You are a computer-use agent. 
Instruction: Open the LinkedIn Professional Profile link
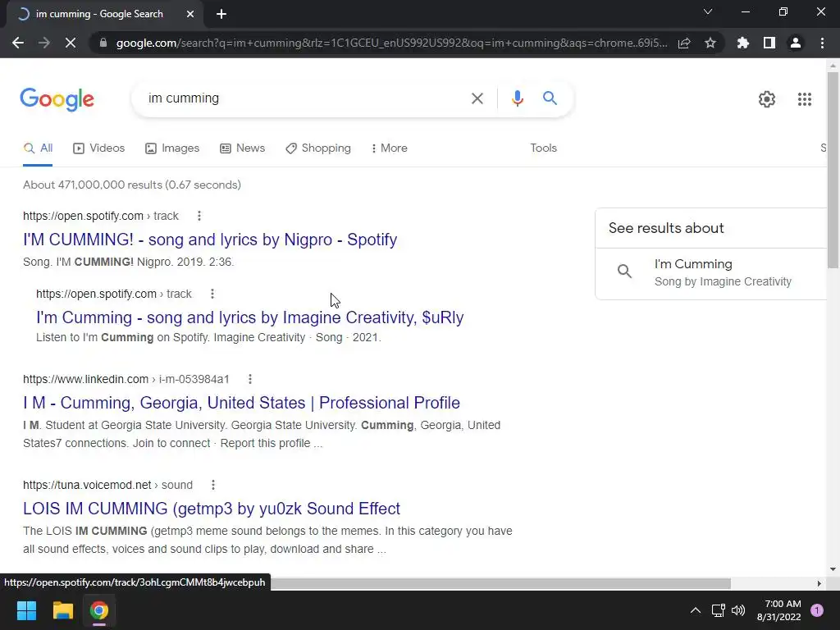coord(242,403)
